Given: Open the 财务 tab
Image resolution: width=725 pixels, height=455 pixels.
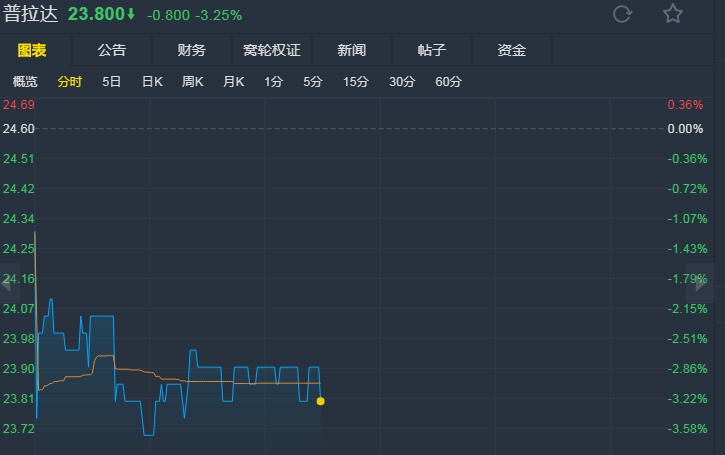Looking at the screenshot, I should click(191, 50).
